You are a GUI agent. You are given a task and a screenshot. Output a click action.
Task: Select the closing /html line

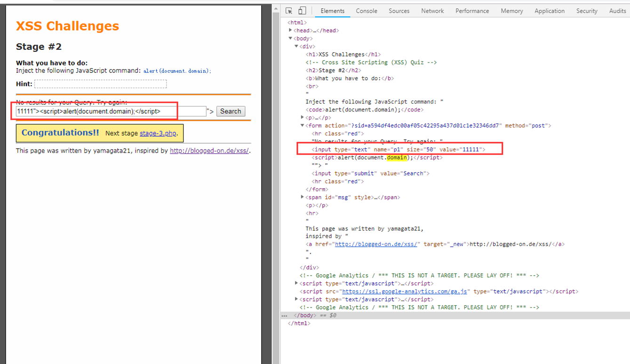(299, 324)
